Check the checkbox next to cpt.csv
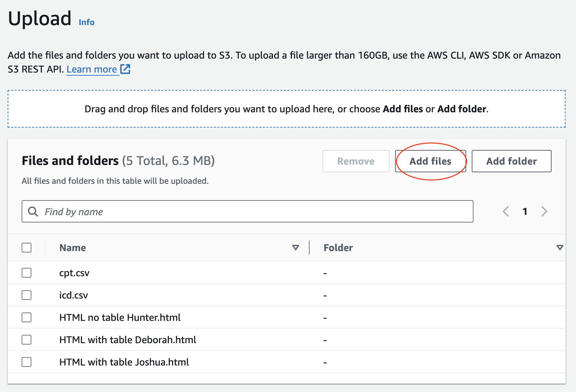Viewport: 576px width, 392px height. click(x=26, y=273)
